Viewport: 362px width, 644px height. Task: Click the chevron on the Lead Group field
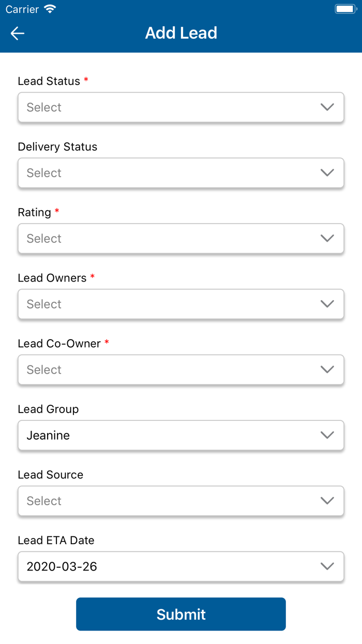pos(327,435)
